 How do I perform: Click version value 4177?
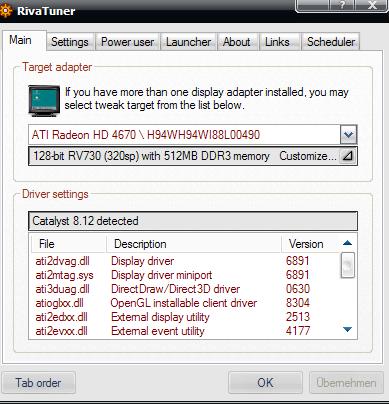pos(298,331)
